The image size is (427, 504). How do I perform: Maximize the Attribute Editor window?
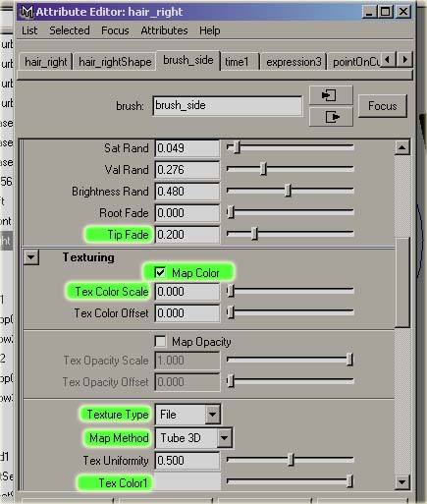(x=386, y=12)
